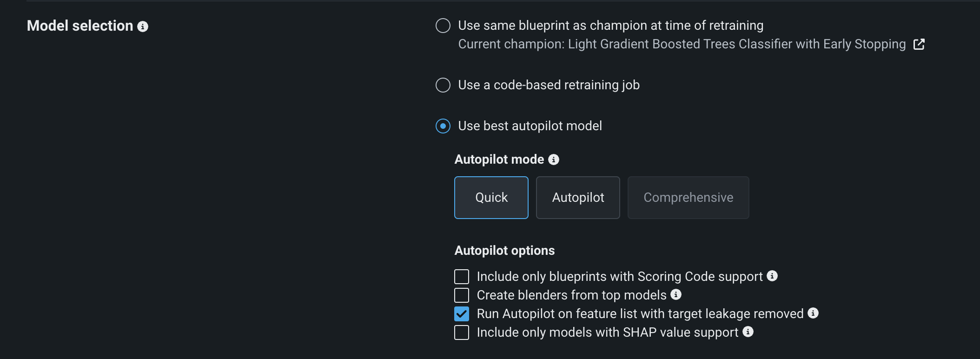Uncheck Run Autopilot with target leakage removed

point(462,314)
